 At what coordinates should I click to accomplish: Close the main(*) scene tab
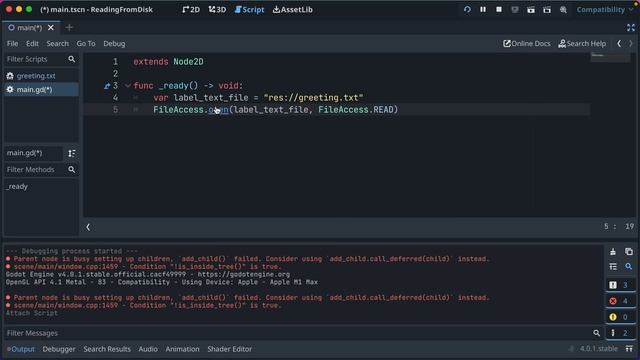coord(51,27)
